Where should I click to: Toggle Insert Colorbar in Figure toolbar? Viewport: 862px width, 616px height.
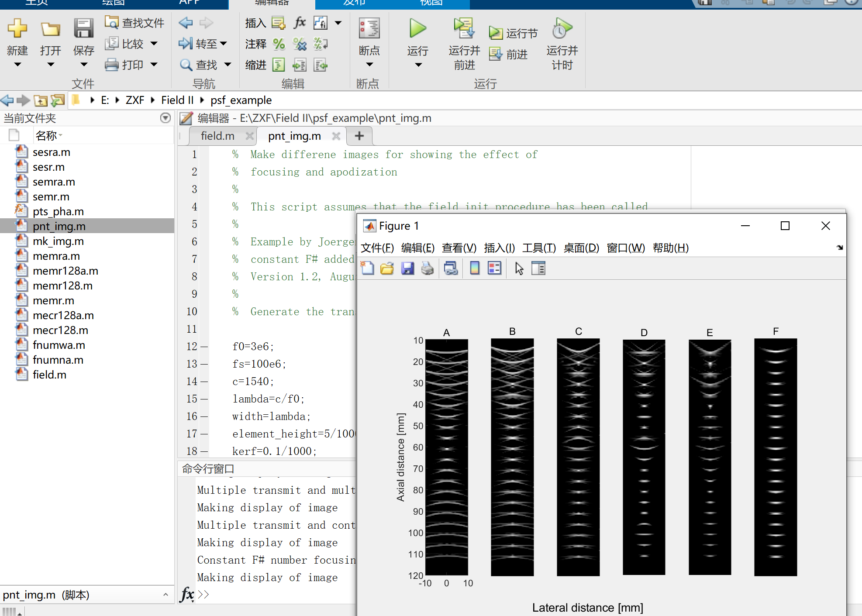pos(475,268)
